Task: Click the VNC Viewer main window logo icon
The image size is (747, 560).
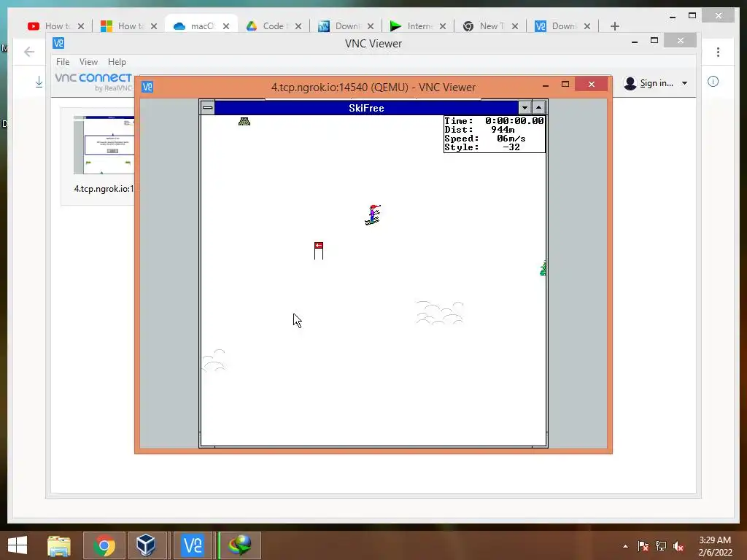Action: tap(58, 43)
